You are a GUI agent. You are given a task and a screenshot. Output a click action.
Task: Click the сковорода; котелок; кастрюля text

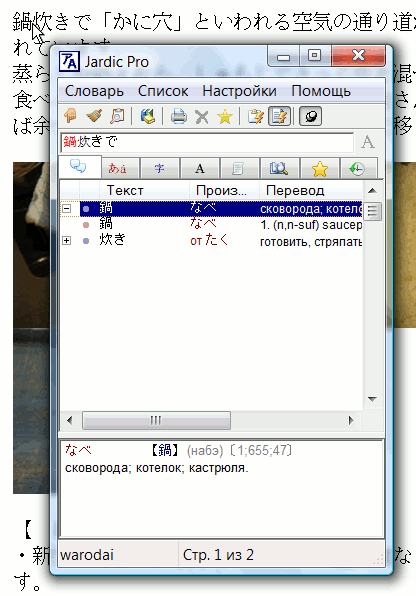[x=156, y=468]
